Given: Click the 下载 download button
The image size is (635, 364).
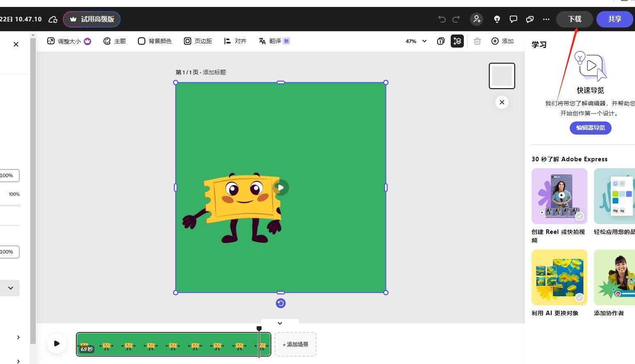Looking at the screenshot, I should [x=575, y=19].
